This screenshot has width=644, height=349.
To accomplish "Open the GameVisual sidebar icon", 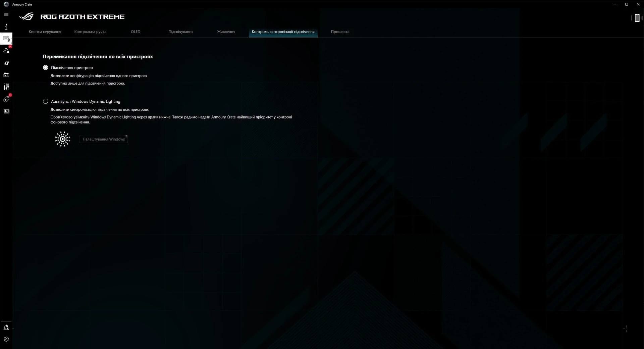I will point(6,63).
